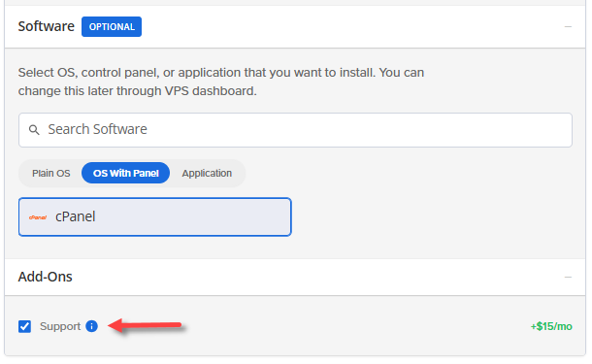Collapse the Software section
This screenshot has width=592, height=364.
tap(568, 27)
